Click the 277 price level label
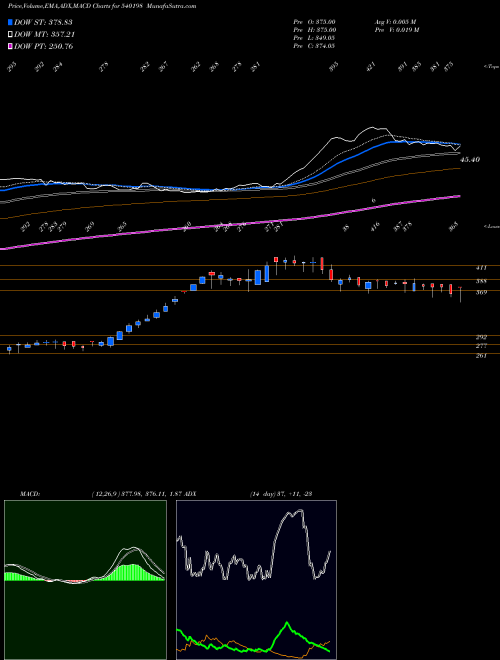 tap(481, 346)
